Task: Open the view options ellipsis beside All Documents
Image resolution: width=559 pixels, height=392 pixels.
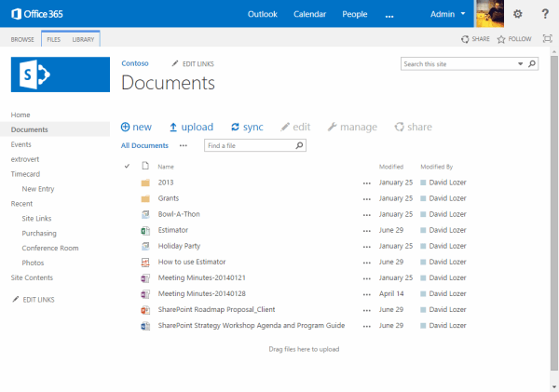Action: tap(184, 145)
